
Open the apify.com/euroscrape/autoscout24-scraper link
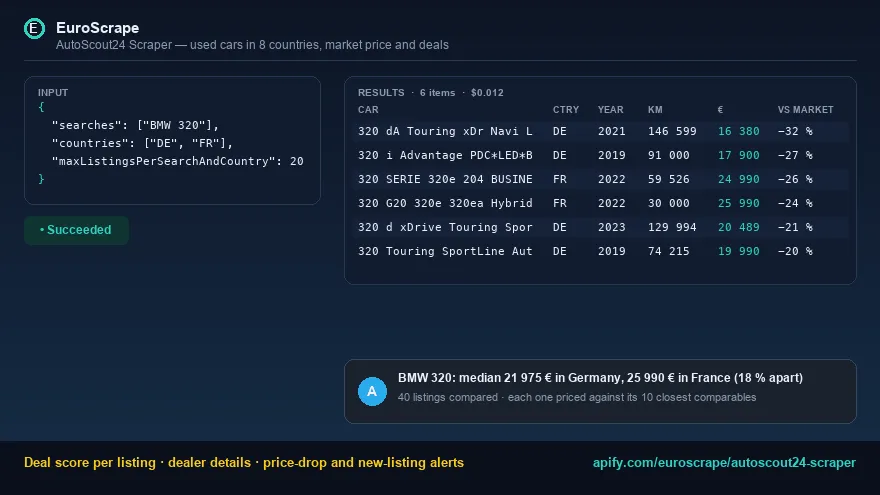[724, 462]
